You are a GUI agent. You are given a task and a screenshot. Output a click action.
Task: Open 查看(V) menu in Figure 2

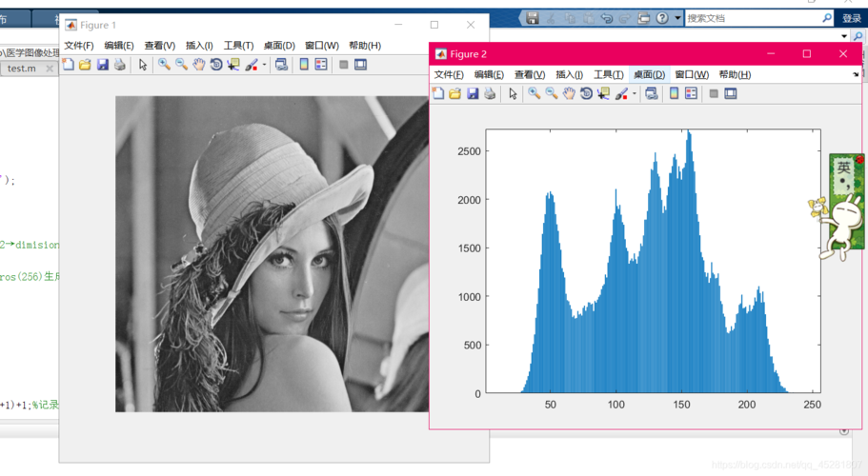(530, 74)
